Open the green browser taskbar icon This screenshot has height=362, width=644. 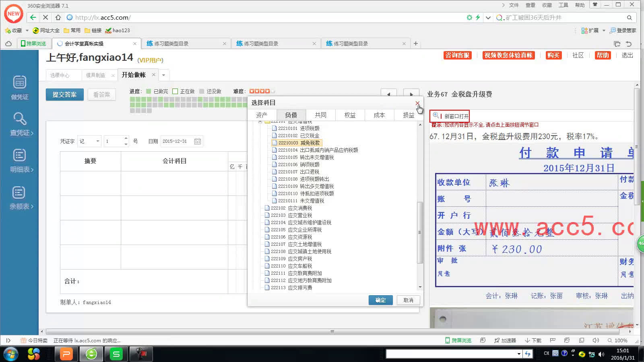91,354
